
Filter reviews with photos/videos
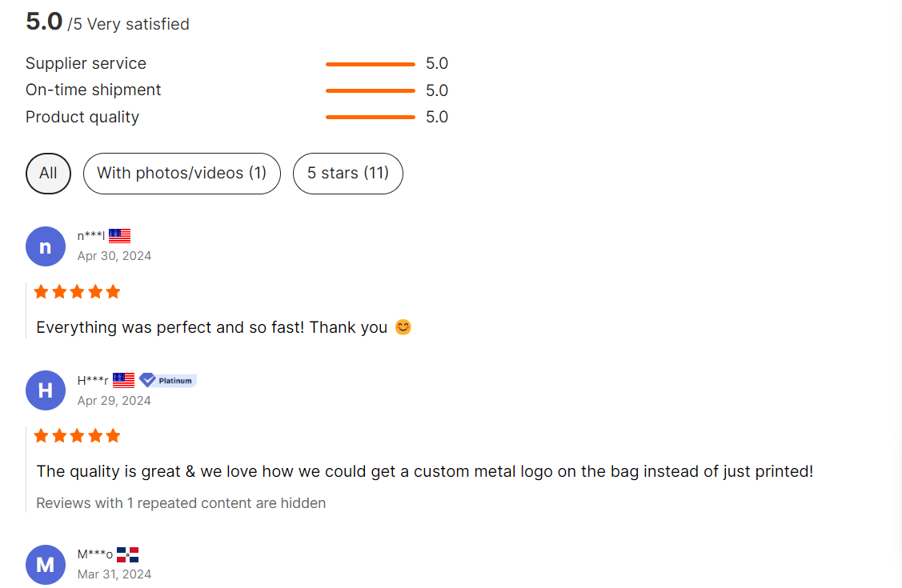(182, 173)
